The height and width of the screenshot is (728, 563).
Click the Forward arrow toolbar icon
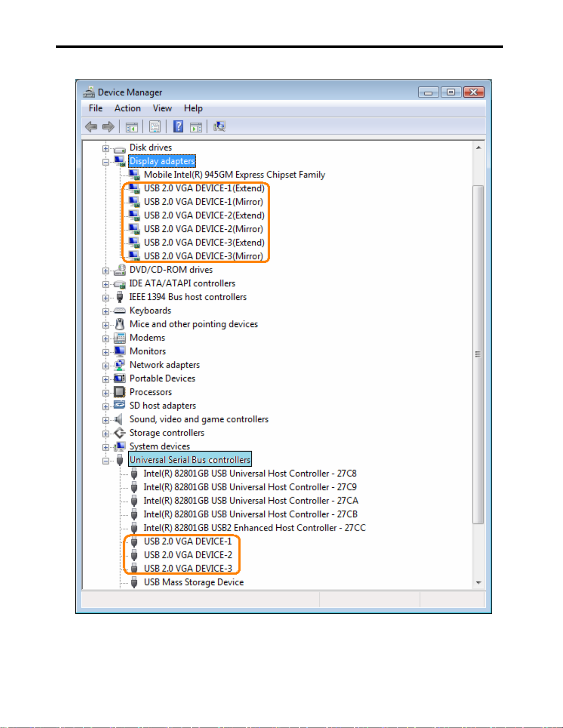[108, 126]
